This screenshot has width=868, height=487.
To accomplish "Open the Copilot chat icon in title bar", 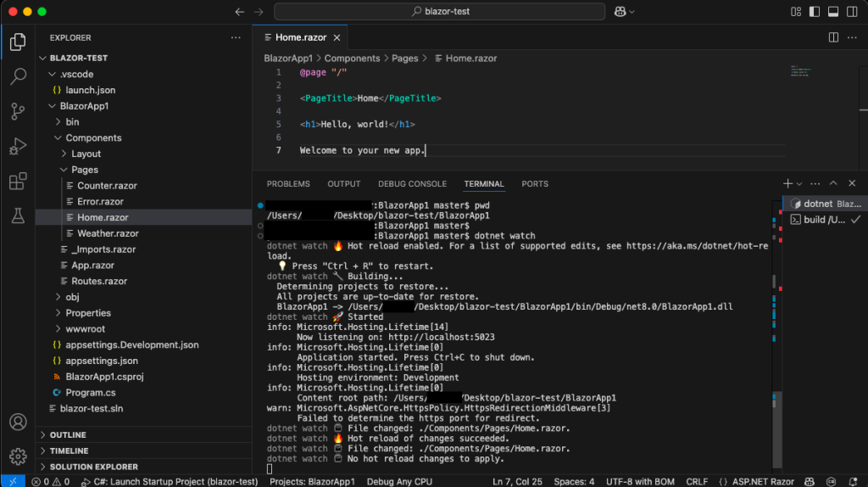I will [620, 12].
